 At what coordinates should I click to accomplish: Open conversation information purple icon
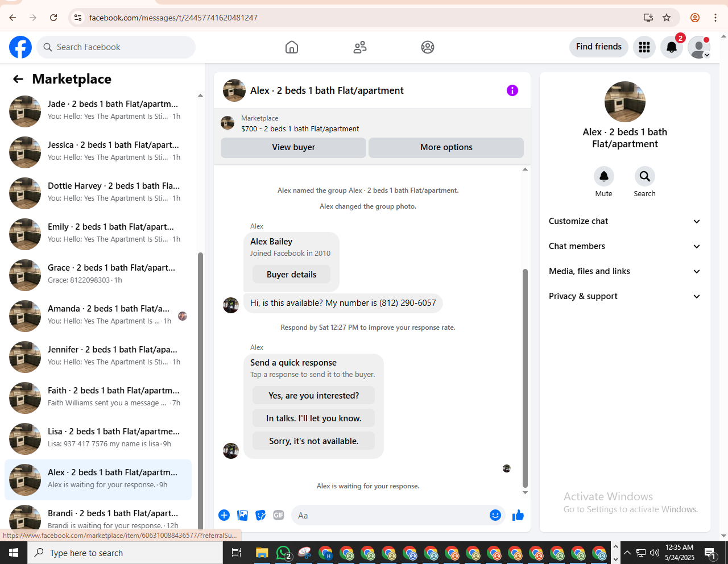[x=512, y=90]
